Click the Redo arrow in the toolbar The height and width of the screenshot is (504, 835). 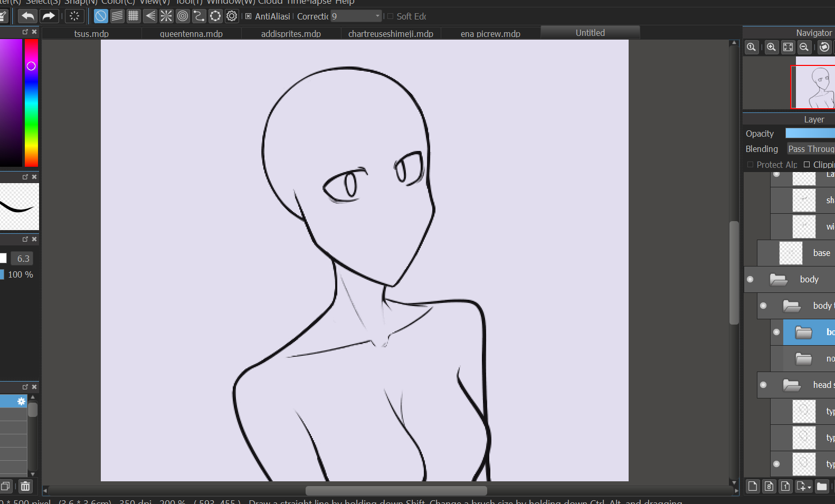point(49,16)
